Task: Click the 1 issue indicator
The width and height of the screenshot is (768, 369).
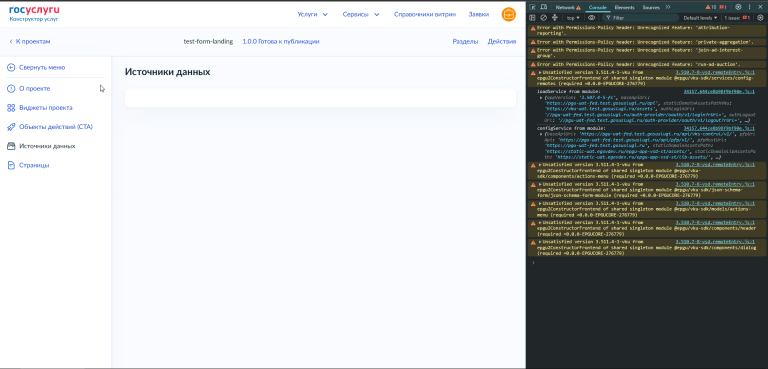Action: click(737, 18)
